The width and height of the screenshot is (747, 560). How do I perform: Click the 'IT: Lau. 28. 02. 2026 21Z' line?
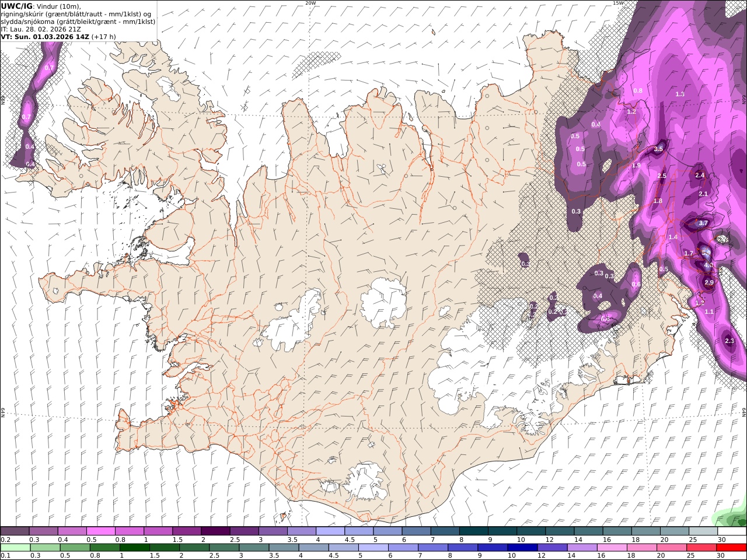pos(41,29)
